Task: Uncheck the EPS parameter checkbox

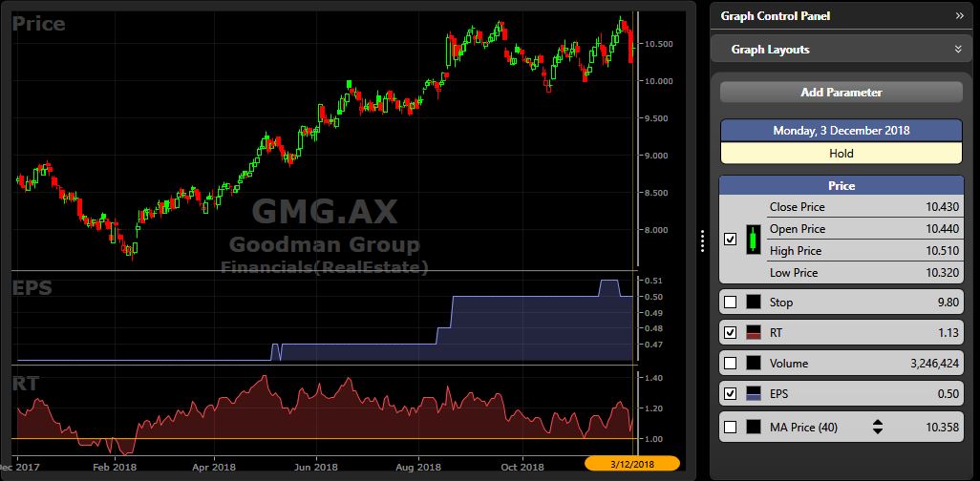Action: (x=730, y=393)
